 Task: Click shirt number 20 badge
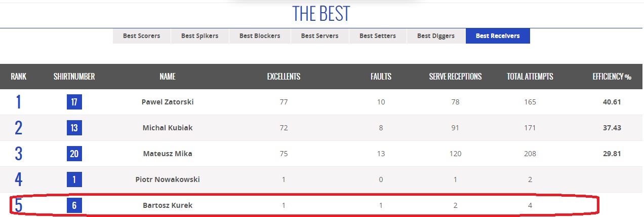74,154
